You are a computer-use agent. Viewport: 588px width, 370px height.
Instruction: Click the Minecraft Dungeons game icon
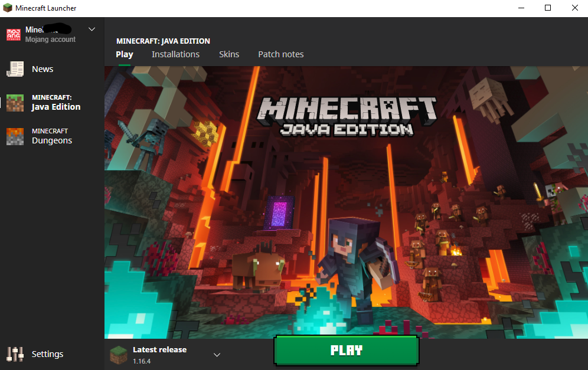(x=15, y=136)
